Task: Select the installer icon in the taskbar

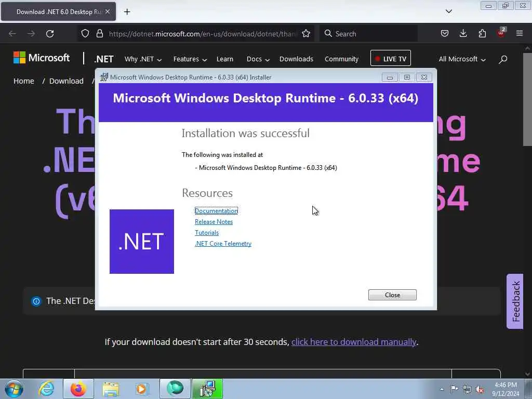Action: tap(207, 389)
